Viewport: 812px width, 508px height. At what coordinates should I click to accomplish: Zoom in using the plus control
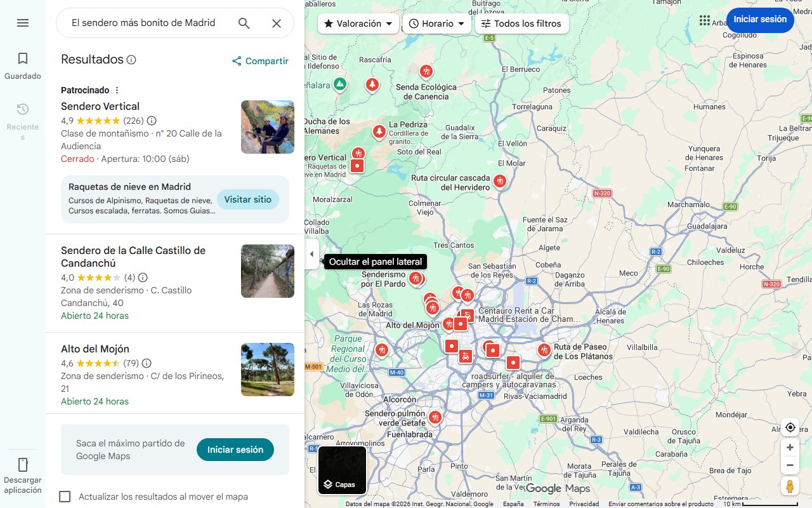coord(790,447)
